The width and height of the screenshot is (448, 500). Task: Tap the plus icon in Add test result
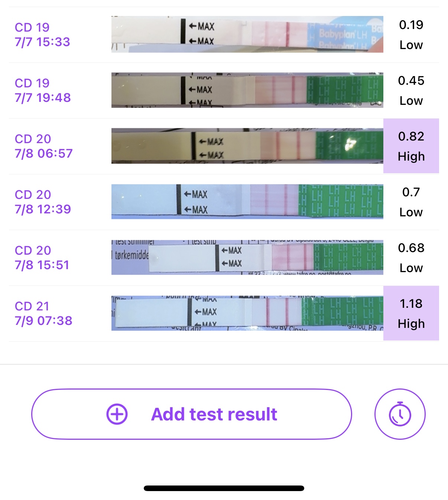pos(117,414)
